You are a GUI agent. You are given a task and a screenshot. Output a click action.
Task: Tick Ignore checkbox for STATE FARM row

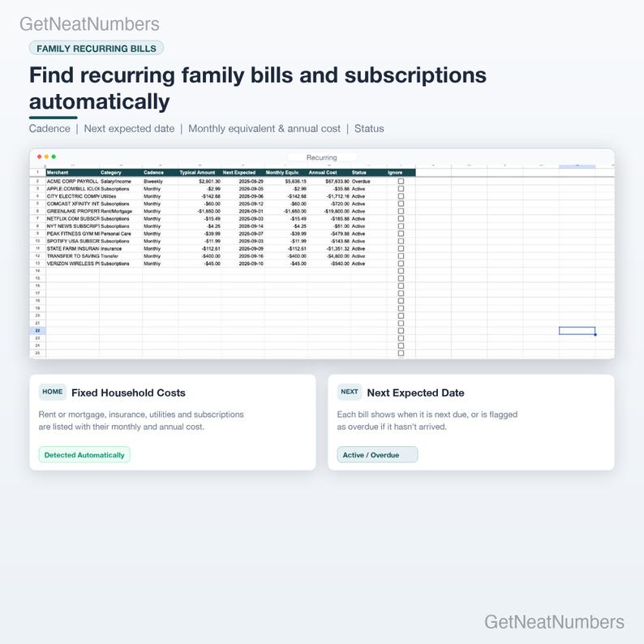pos(401,248)
